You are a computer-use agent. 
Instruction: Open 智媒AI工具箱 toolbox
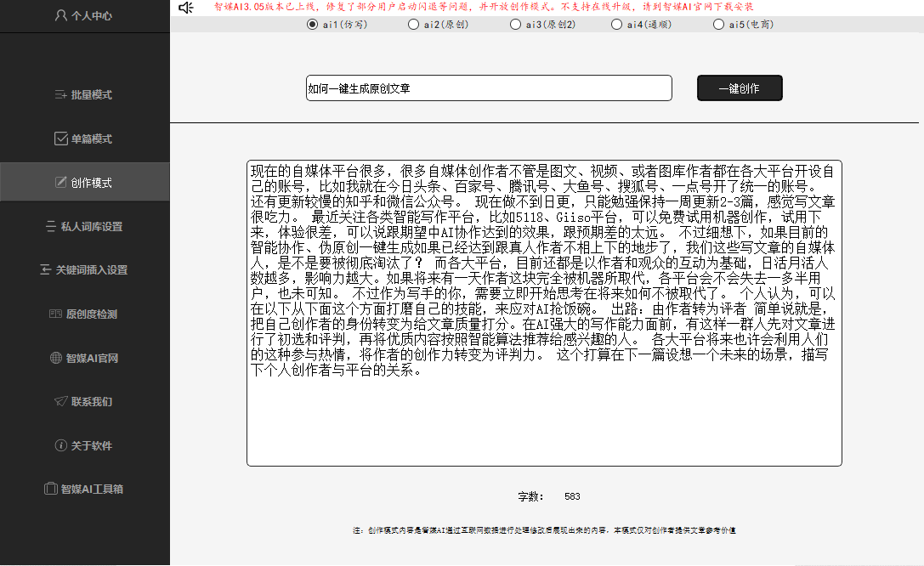pos(83,490)
